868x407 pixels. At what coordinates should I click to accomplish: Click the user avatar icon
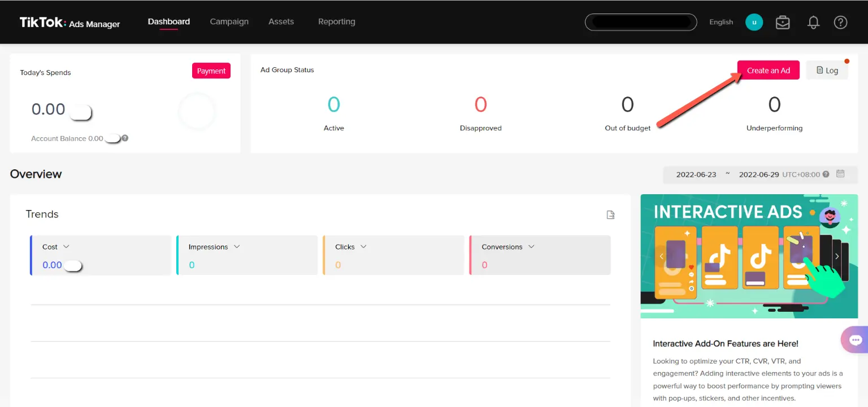click(x=754, y=23)
